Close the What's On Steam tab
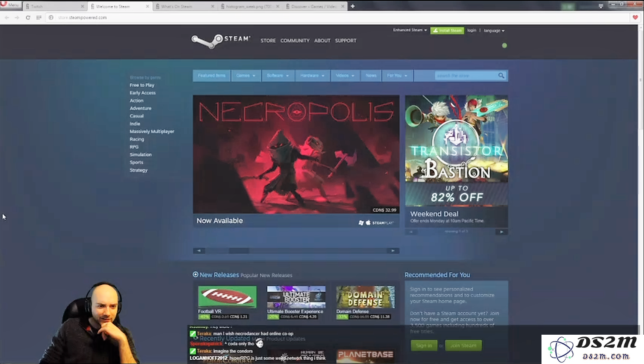The width and height of the screenshot is (644, 364). 213,6
